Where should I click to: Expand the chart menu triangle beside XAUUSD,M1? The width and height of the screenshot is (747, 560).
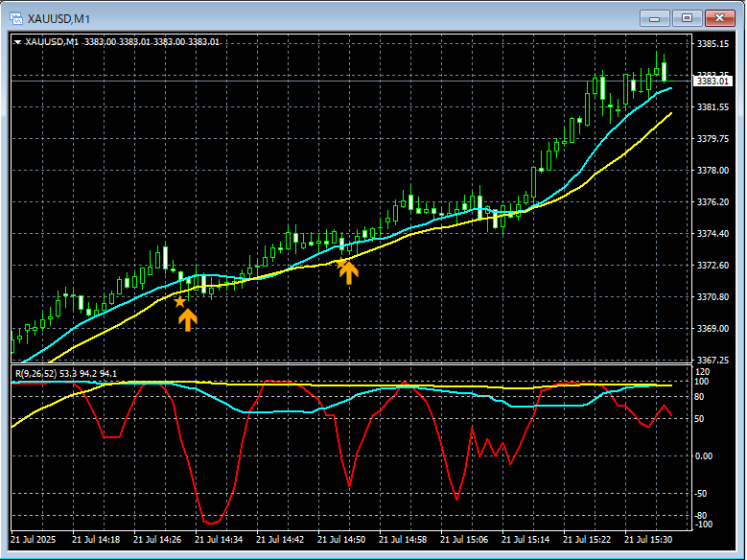pos(17,42)
